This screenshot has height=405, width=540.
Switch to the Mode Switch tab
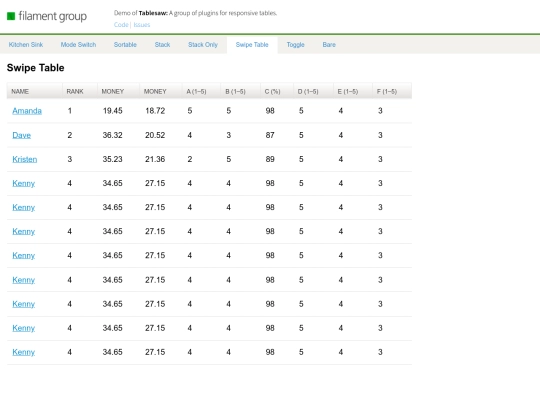pos(78,45)
